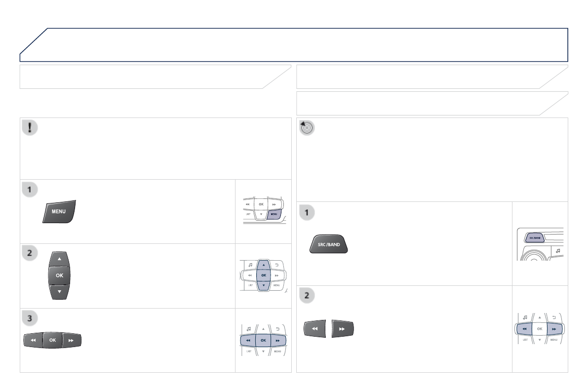Click the large rewind key under SRC/BAND step
The width and height of the screenshot is (588, 392).
pos(314,328)
